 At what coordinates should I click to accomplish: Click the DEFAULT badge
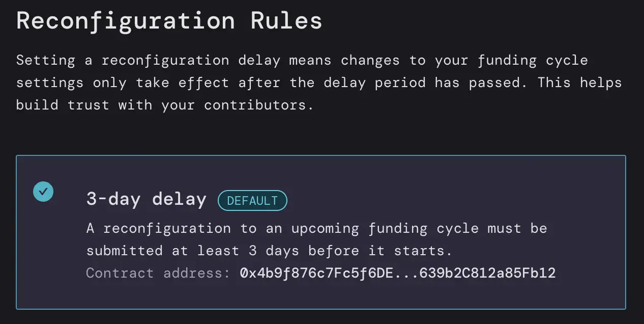pyautogui.click(x=252, y=201)
